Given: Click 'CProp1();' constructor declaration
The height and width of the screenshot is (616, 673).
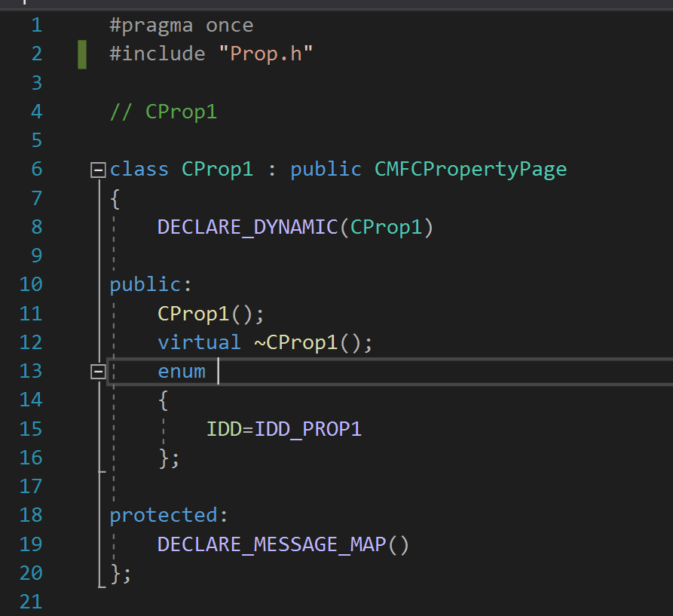Looking at the screenshot, I should click(x=211, y=314).
